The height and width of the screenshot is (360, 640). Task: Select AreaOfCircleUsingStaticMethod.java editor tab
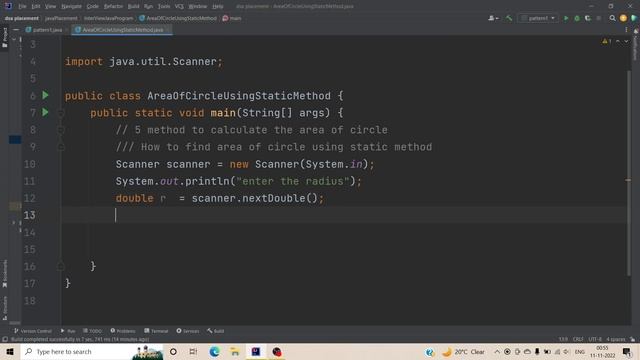point(122,30)
